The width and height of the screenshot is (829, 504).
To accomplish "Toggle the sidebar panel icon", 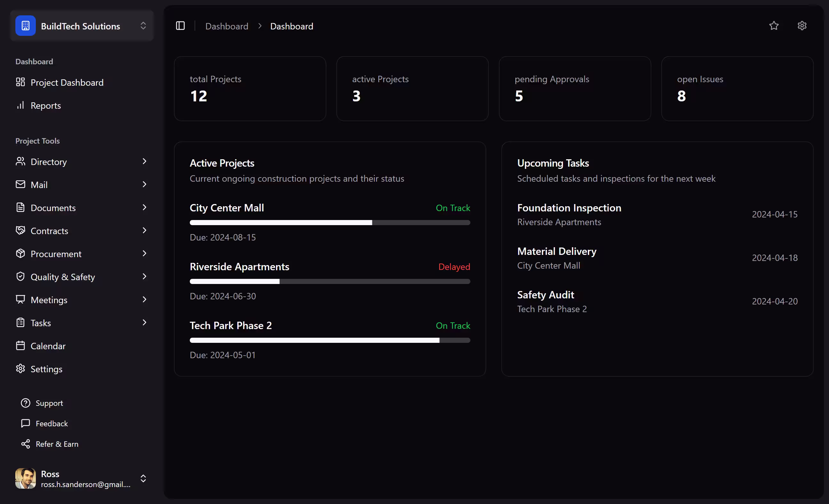I will tap(180, 26).
